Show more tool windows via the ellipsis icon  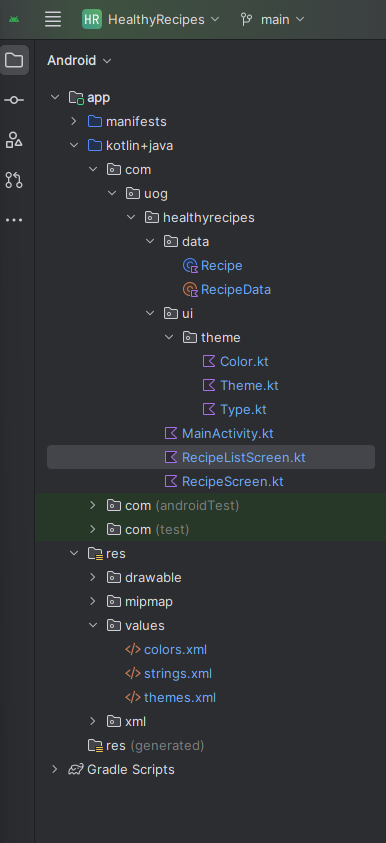click(14, 219)
